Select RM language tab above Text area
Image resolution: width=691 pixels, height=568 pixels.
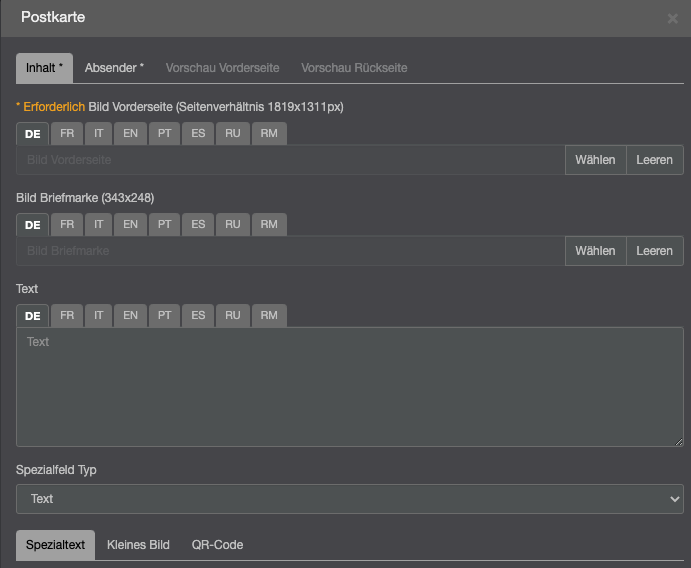(x=268, y=316)
